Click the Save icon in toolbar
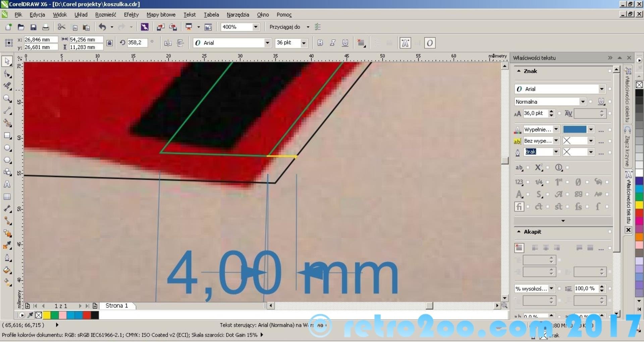 click(x=33, y=27)
